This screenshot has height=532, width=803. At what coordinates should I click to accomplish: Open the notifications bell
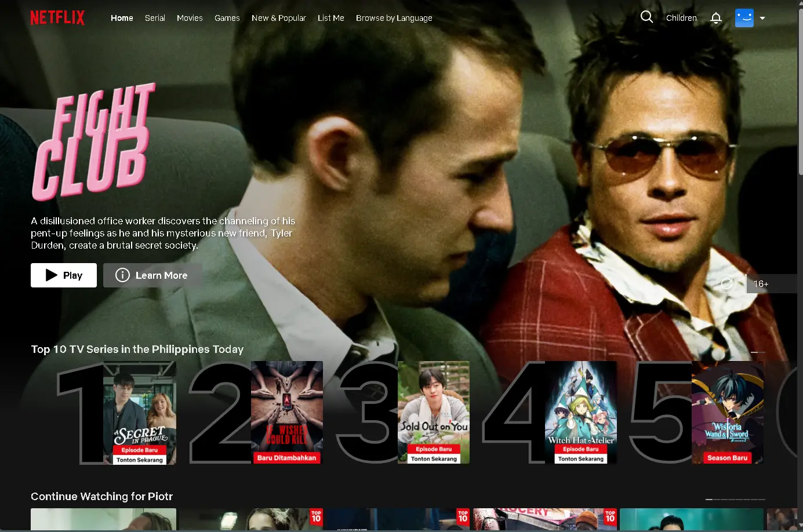tap(716, 18)
